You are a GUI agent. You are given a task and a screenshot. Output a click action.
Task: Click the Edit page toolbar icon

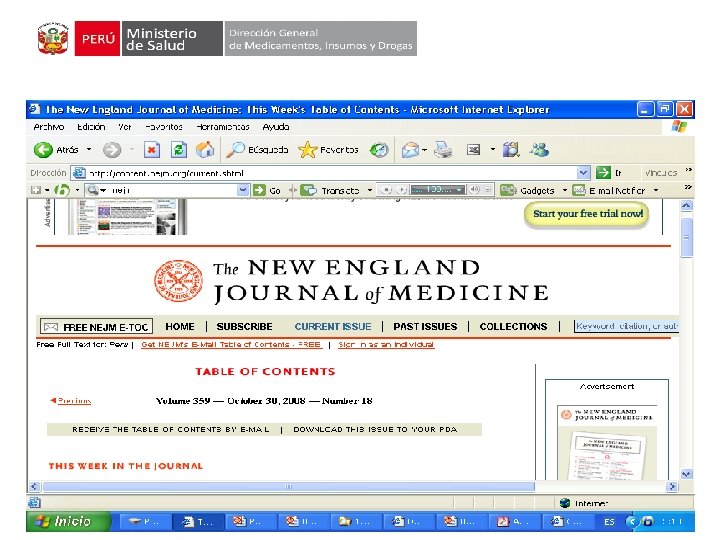(473, 150)
